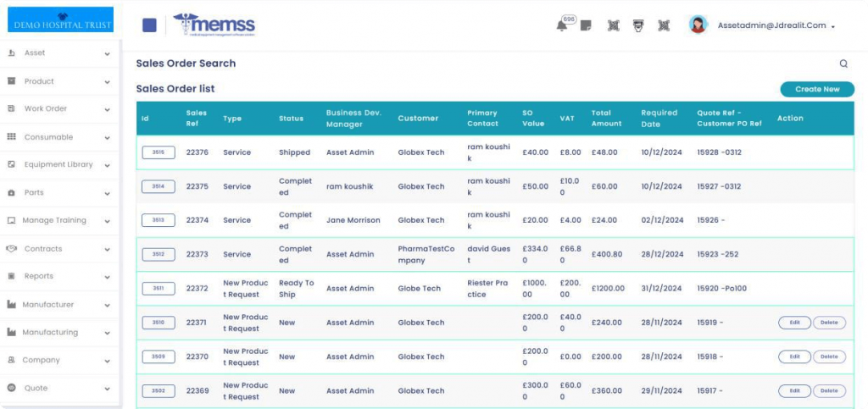868x409 pixels.
Task: Click quote ref 15920 -Po100
Action: point(722,289)
